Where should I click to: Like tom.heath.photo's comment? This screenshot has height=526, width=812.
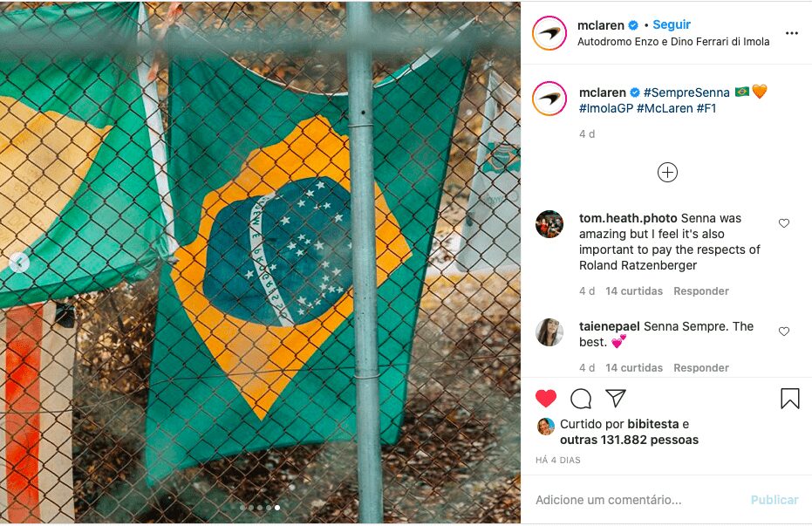tap(784, 223)
